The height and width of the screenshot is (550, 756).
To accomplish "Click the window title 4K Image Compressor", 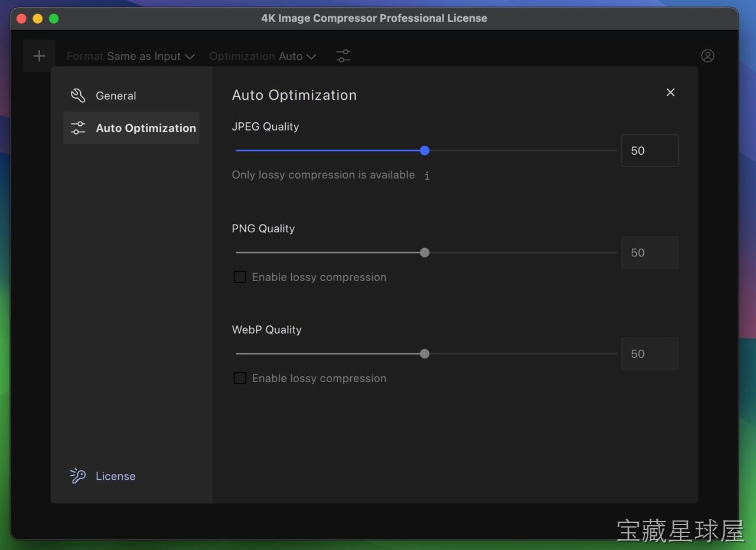I will click(374, 18).
